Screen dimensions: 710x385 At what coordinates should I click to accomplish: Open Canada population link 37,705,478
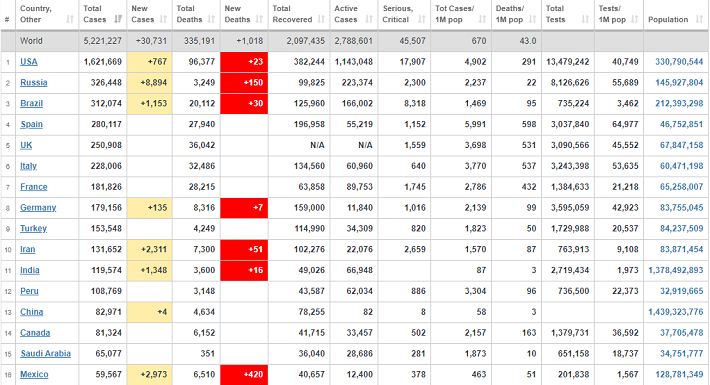(681, 332)
